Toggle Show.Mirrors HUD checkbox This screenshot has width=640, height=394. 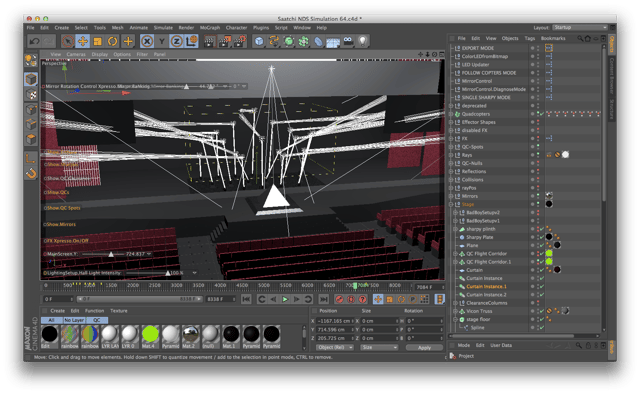click(45, 225)
